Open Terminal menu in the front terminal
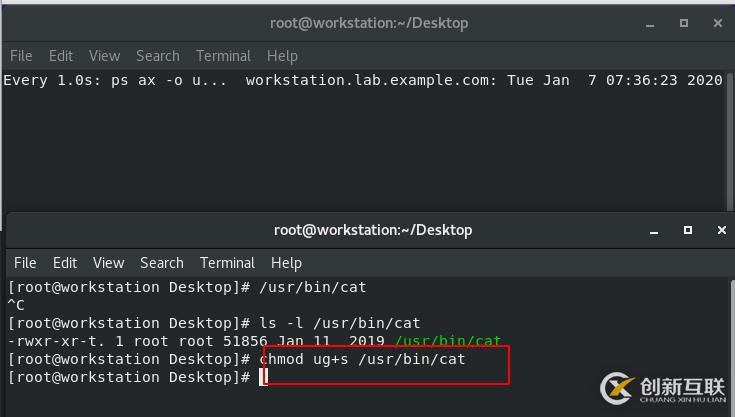 [227, 263]
